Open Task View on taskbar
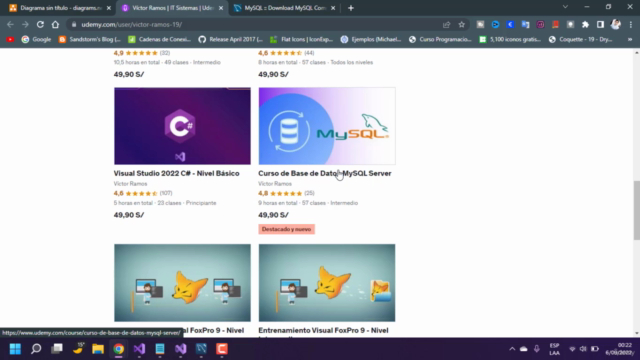 [x=57, y=349]
